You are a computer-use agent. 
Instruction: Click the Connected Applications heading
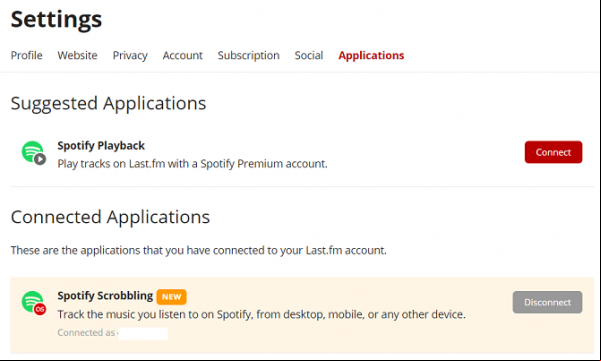point(110,217)
